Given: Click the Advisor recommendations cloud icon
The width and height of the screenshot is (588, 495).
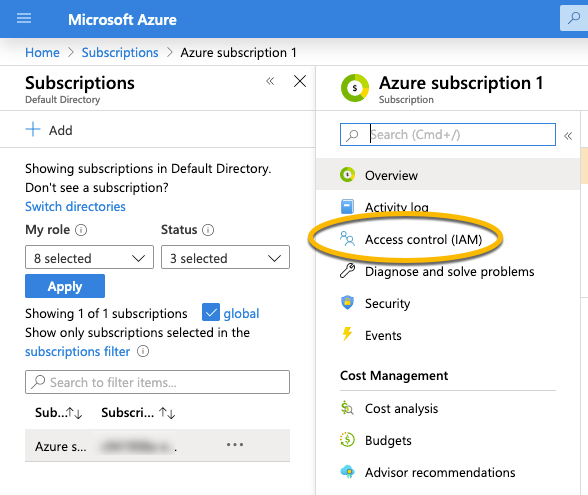Looking at the screenshot, I should pyautogui.click(x=347, y=471).
